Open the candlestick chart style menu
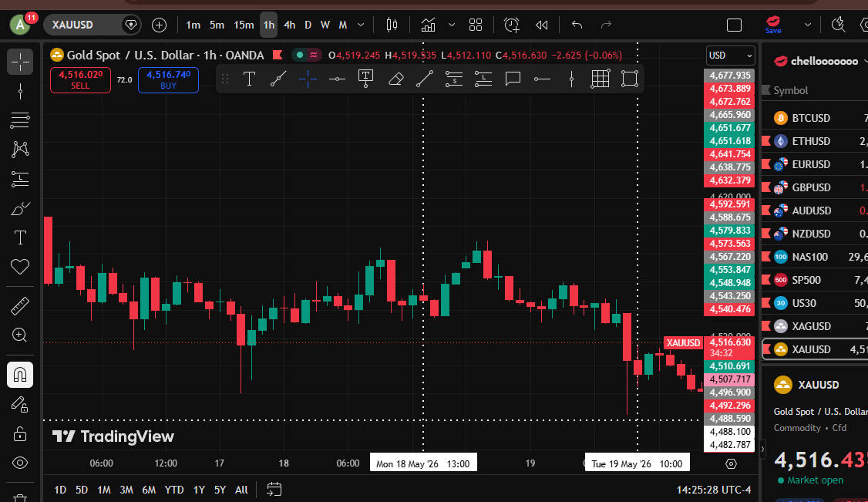Screen dimensions: 868x502 tap(392, 25)
